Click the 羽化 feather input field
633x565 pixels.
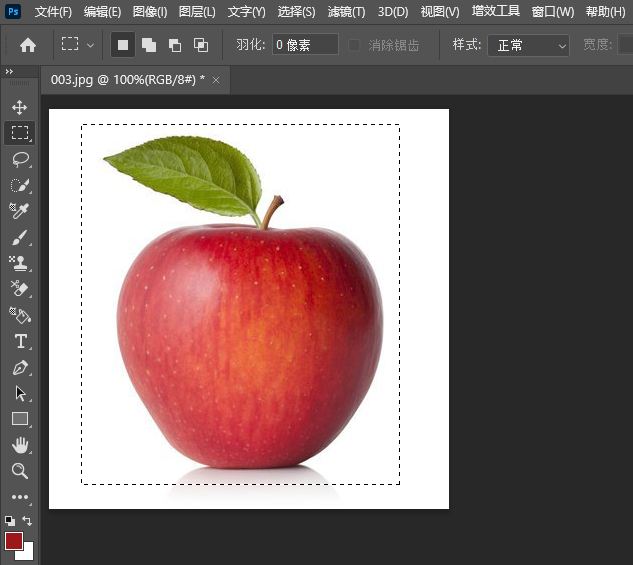pos(304,45)
